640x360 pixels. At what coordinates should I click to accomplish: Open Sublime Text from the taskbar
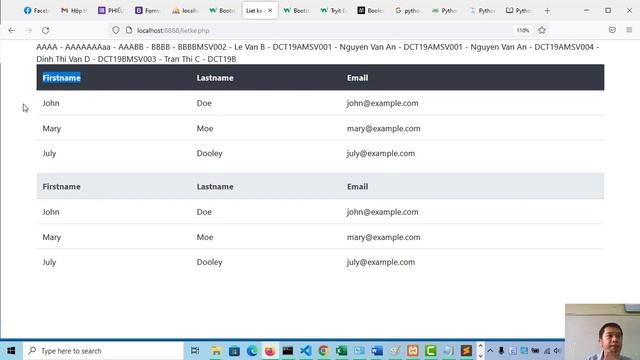pyautogui.click(x=466, y=351)
